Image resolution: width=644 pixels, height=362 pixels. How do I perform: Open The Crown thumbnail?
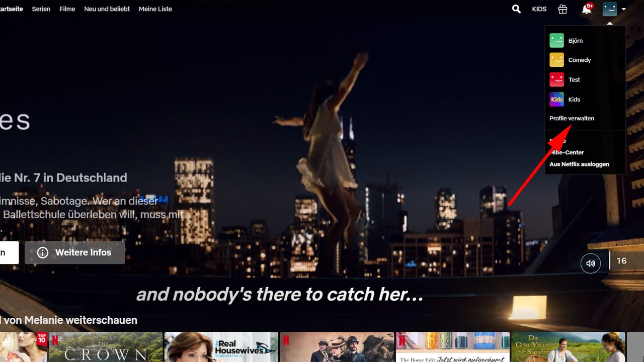click(106, 347)
